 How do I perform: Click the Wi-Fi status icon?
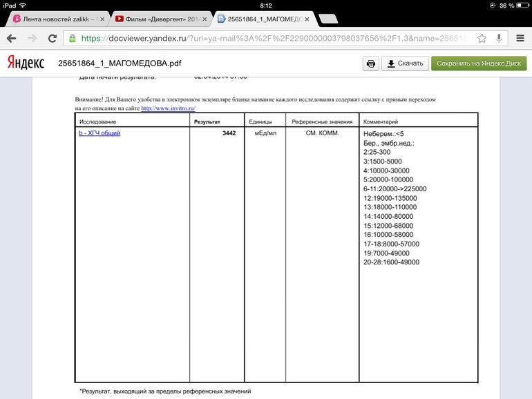(23, 6)
